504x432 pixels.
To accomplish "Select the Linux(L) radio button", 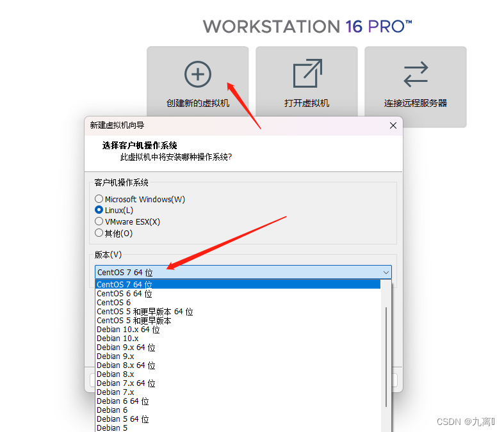I will coord(99,210).
